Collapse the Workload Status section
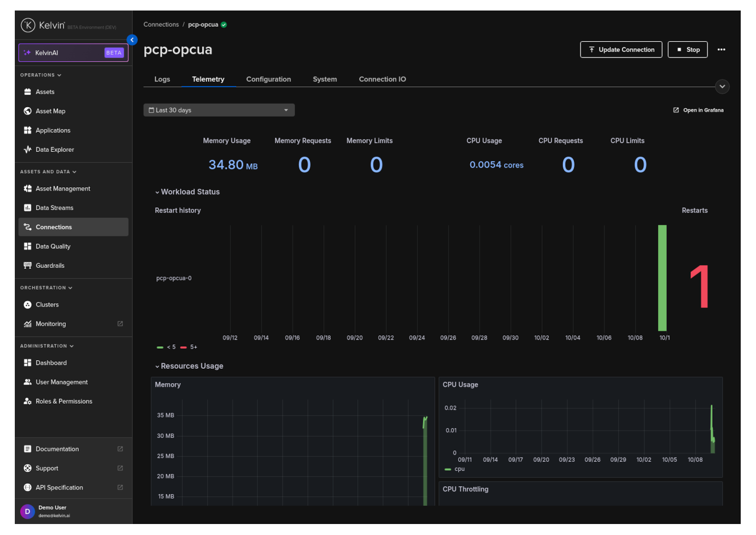This screenshot has height=535, width=756. 187,192
